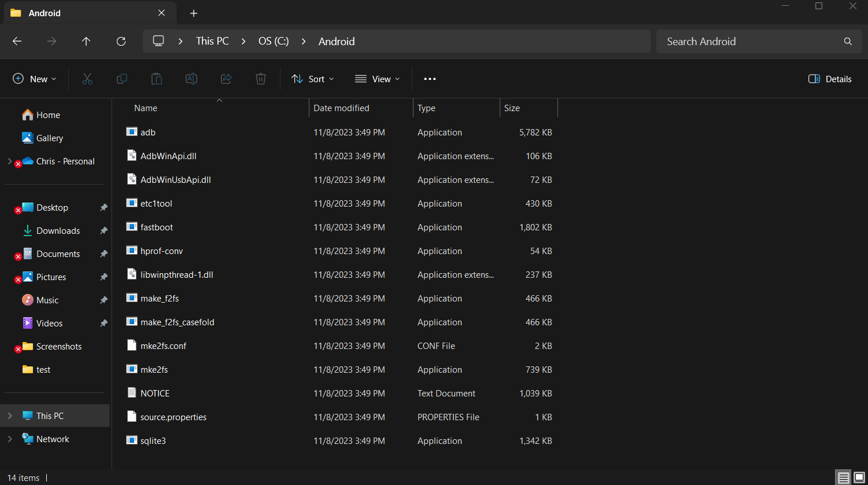The height and width of the screenshot is (485, 868).
Task: Open the View dropdown menu
Action: point(377,79)
